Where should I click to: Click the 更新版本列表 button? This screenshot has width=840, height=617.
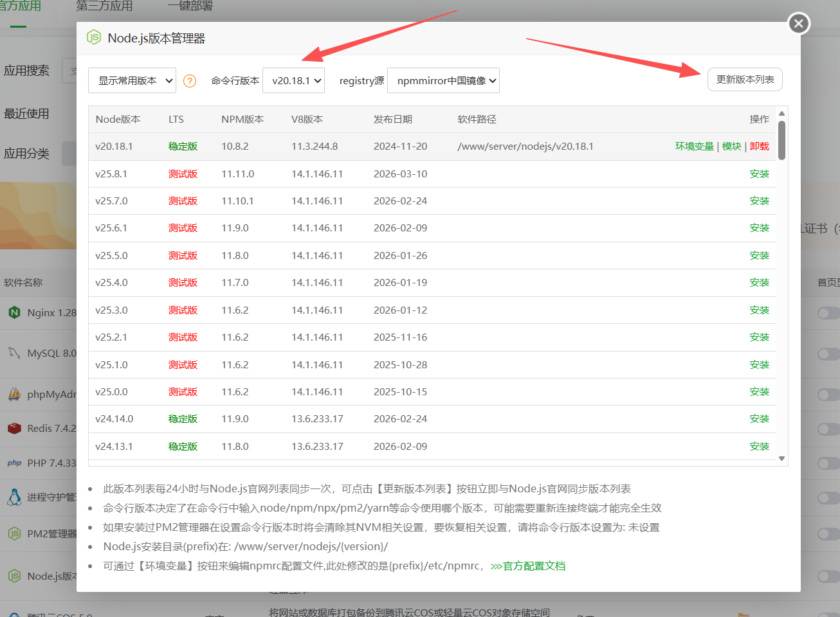745,79
